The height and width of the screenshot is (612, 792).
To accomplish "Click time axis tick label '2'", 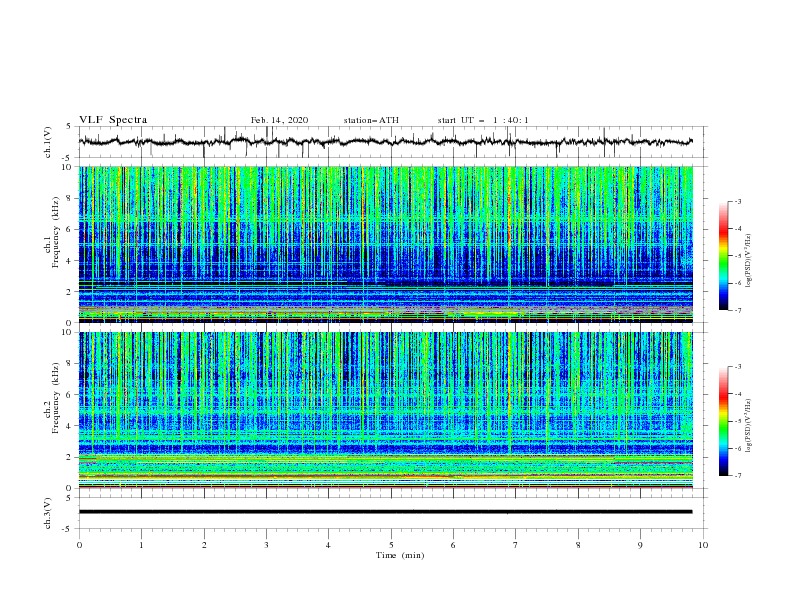I will (x=204, y=545).
